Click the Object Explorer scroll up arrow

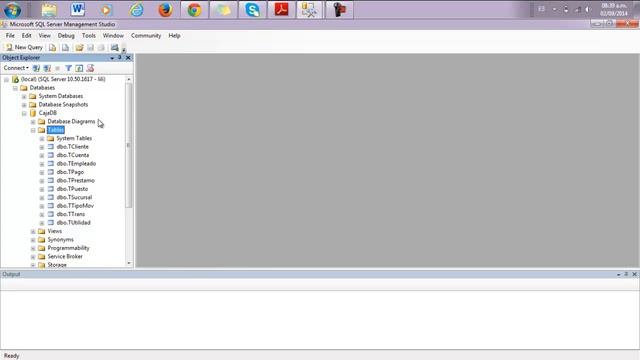pos(129,79)
